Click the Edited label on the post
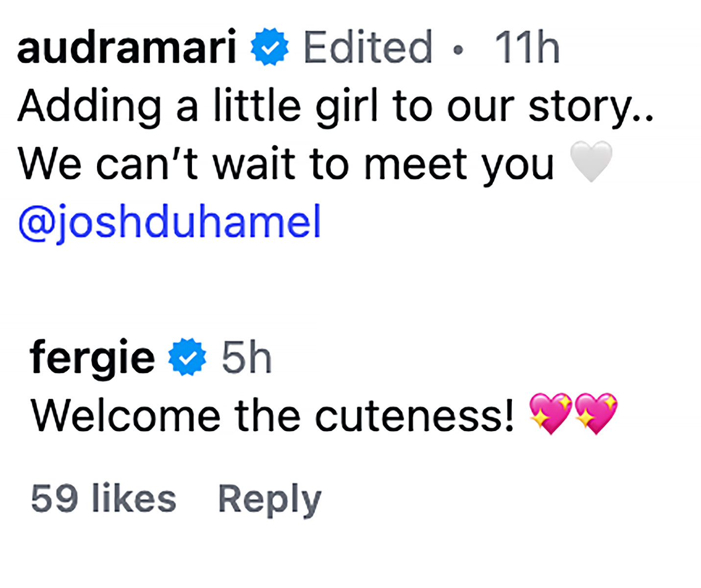This screenshot has height=588, width=701. 368,48
